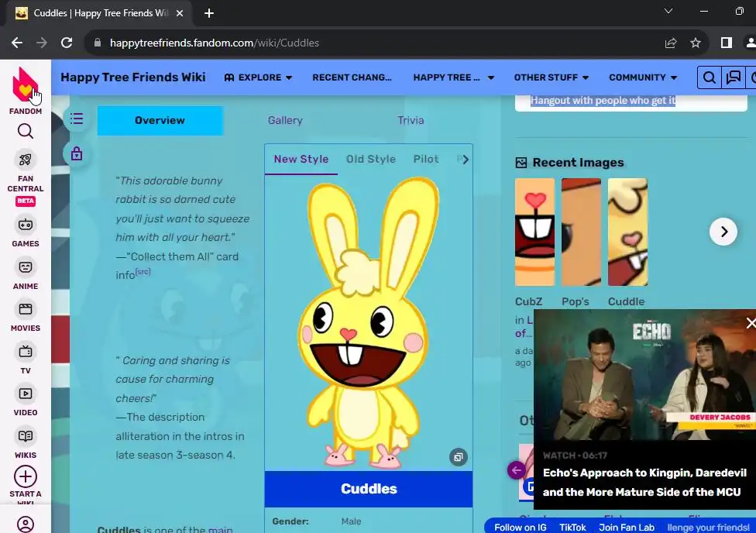The image size is (756, 533).
Task: Reload the page
Action: point(67,43)
